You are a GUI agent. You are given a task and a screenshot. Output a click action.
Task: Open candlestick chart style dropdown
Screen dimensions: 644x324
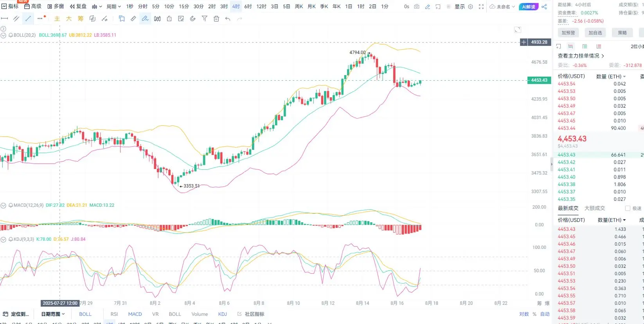pos(97,7)
